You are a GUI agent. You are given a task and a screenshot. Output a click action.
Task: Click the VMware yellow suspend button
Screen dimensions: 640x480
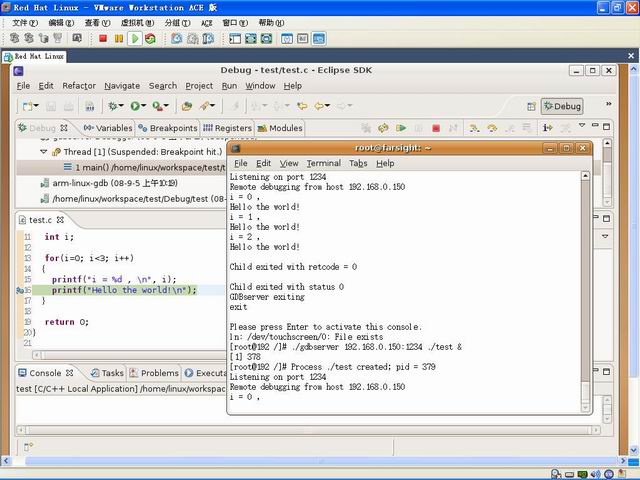point(119,39)
